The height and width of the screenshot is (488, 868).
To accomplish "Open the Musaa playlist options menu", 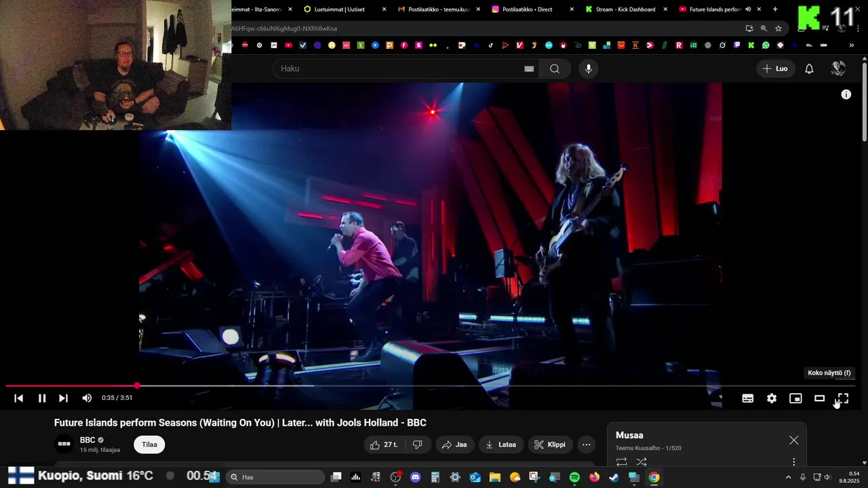I will coord(794,462).
